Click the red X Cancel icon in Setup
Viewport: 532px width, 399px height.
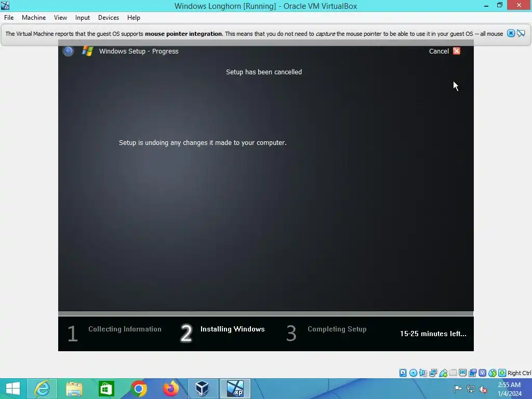click(457, 51)
